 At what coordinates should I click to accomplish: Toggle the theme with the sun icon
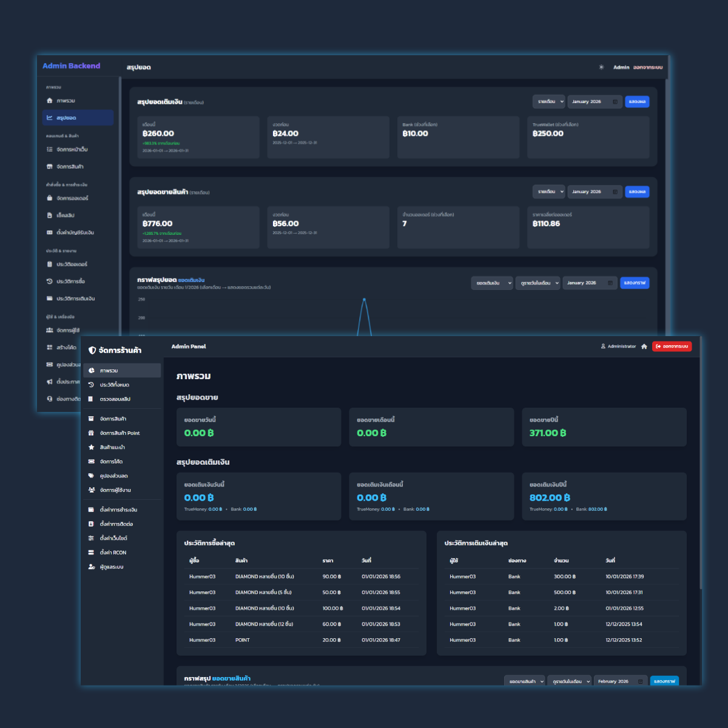pos(601,68)
